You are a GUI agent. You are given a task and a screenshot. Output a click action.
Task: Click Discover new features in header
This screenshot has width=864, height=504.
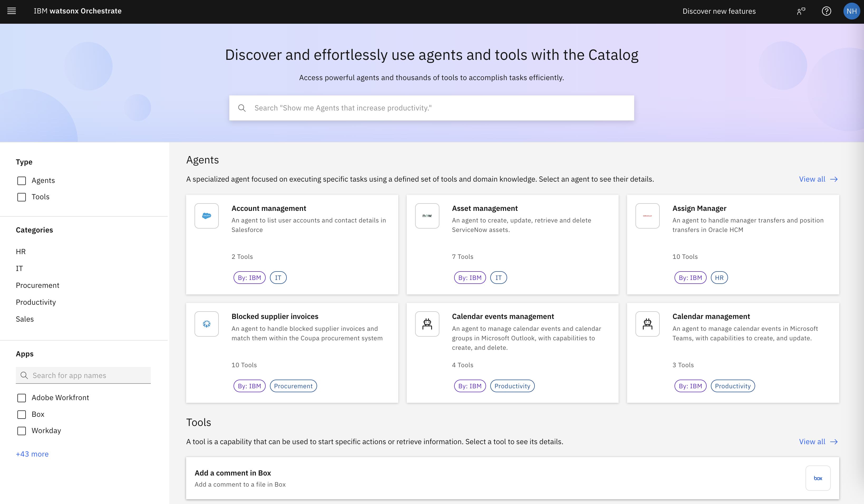pyautogui.click(x=719, y=11)
